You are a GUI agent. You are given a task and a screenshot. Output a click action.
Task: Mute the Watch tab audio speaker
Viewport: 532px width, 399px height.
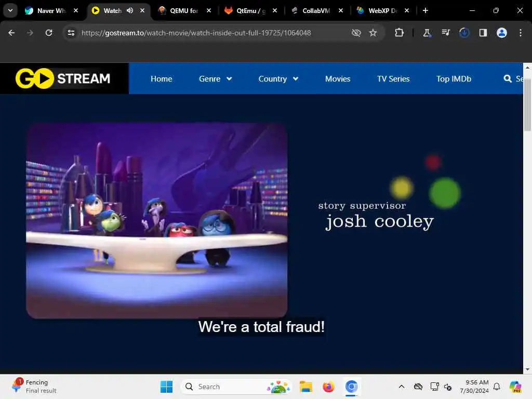[130, 10]
